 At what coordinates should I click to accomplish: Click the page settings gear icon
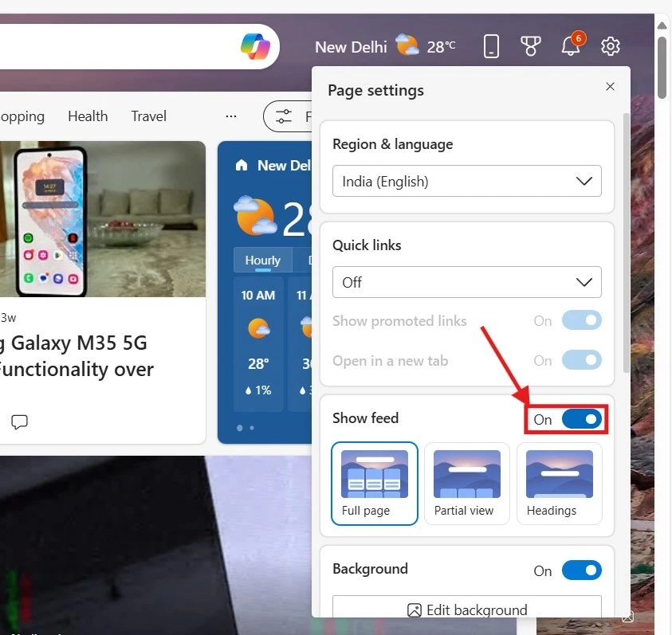click(611, 46)
